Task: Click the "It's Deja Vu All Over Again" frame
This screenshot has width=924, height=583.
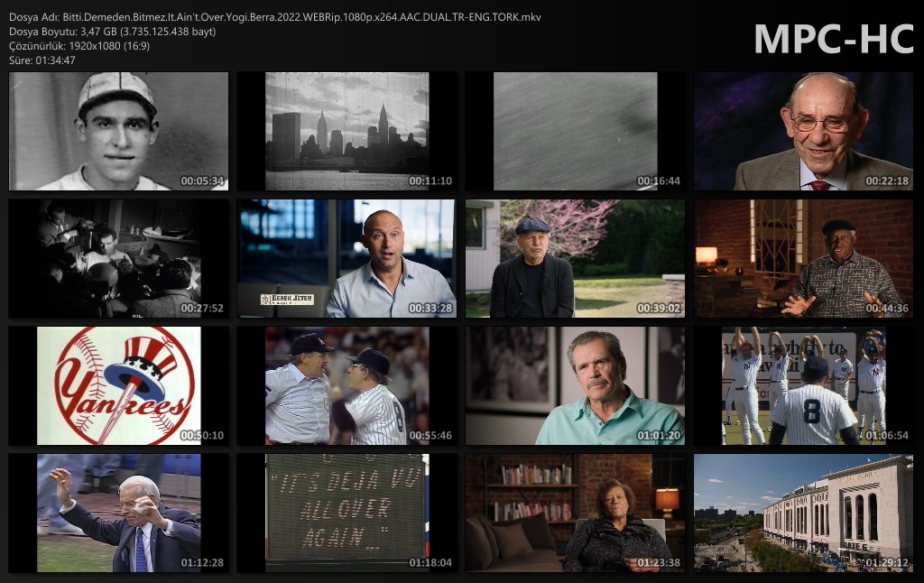Action: click(346, 514)
